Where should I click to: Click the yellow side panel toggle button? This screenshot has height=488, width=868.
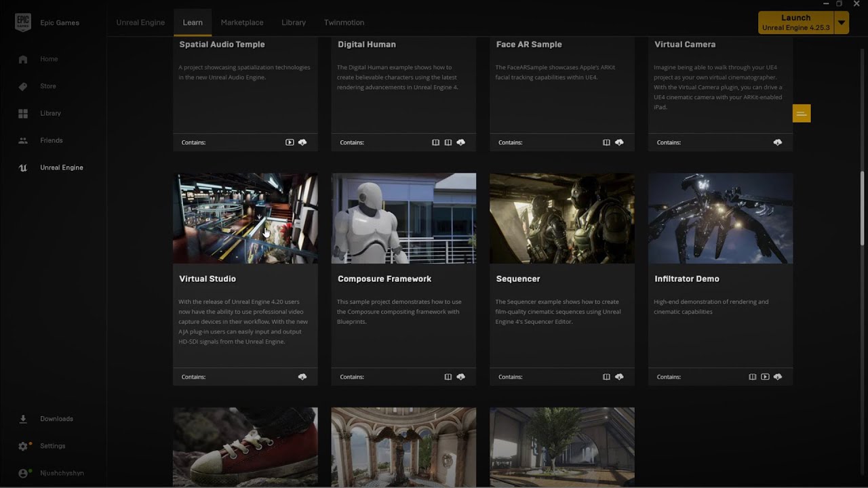pyautogui.click(x=802, y=113)
